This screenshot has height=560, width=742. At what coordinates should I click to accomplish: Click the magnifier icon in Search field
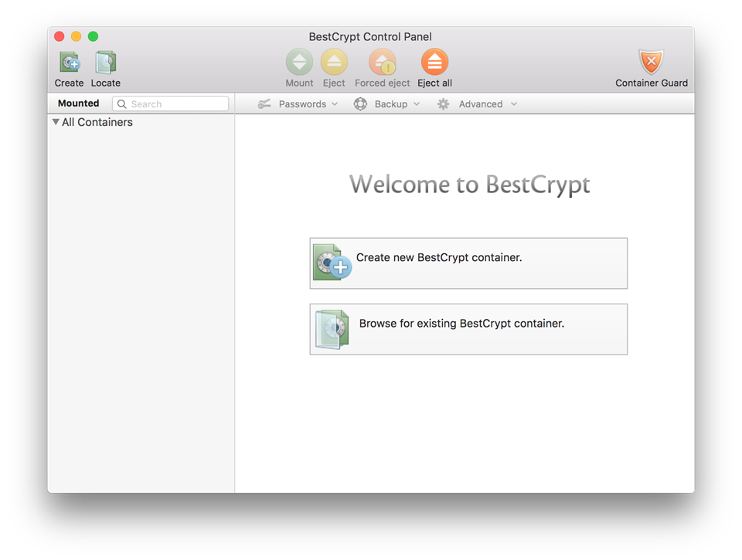(x=121, y=104)
